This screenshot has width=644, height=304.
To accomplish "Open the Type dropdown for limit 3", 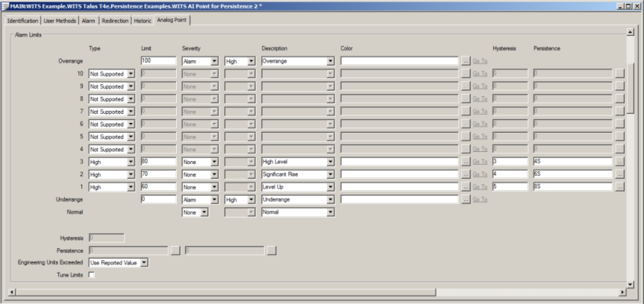I will click(131, 162).
